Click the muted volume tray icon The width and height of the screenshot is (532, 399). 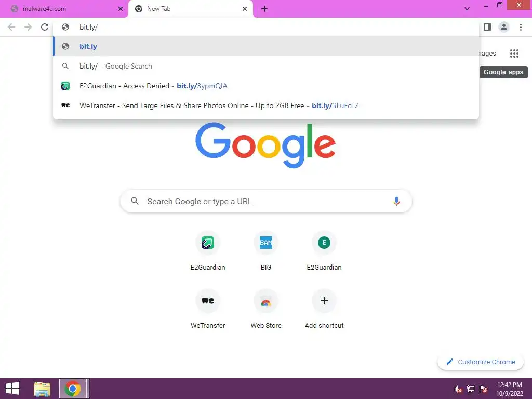point(458,389)
